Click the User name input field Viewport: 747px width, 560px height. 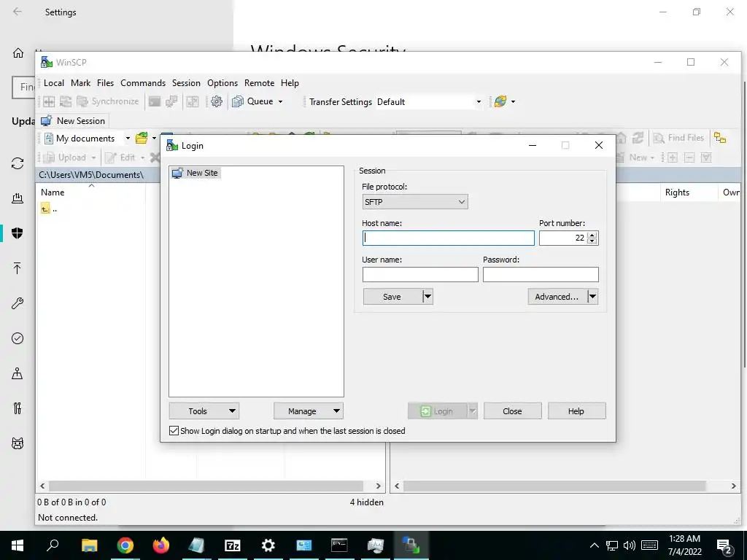[x=420, y=275]
